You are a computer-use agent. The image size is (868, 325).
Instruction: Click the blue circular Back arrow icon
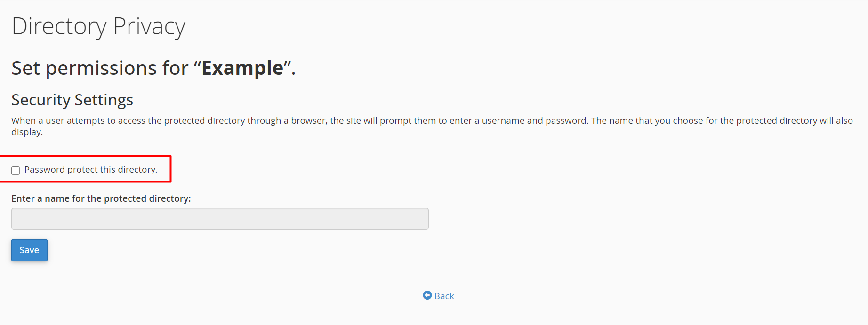point(427,295)
